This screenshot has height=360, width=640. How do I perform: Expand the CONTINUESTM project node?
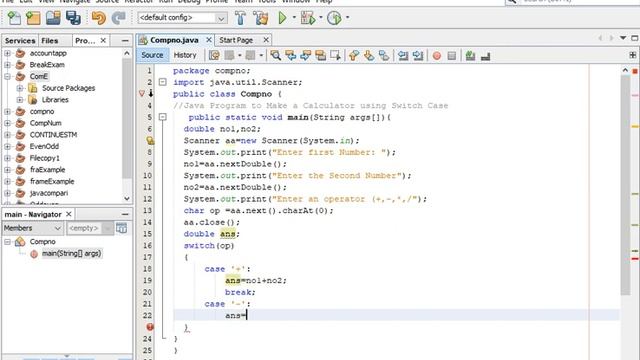[7, 135]
